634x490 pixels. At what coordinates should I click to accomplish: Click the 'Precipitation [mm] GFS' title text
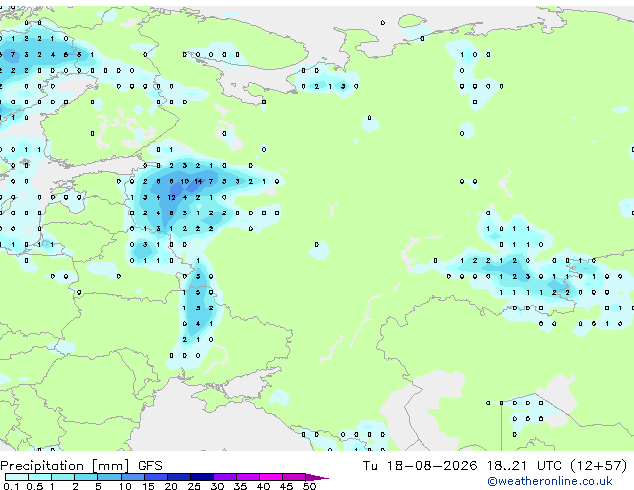[81, 466]
